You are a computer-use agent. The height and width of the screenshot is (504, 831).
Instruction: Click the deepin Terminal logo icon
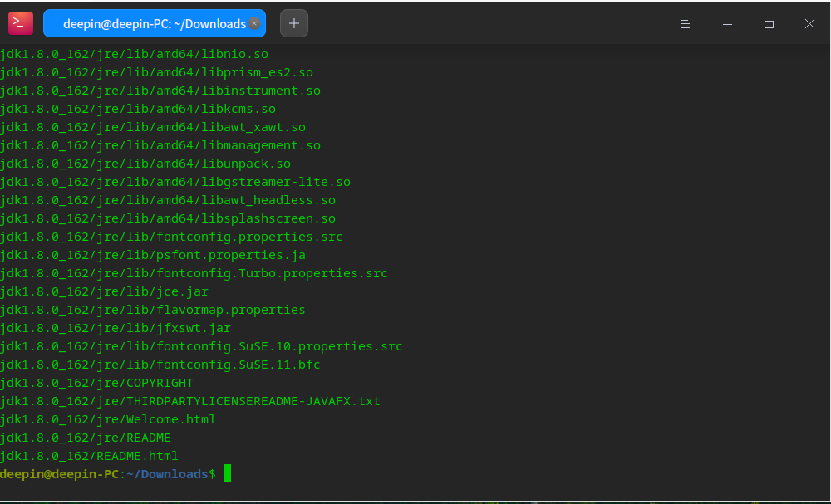pos(20,22)
